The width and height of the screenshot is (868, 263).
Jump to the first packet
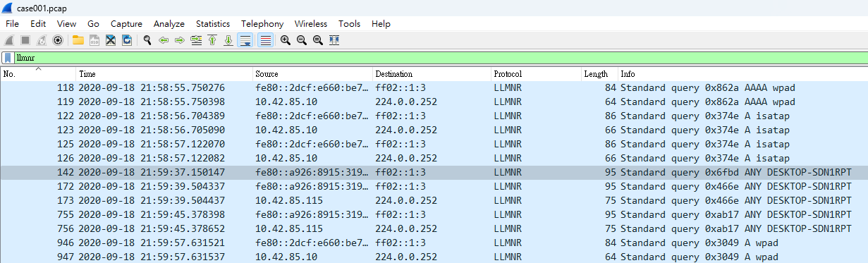tap(212, 40)
